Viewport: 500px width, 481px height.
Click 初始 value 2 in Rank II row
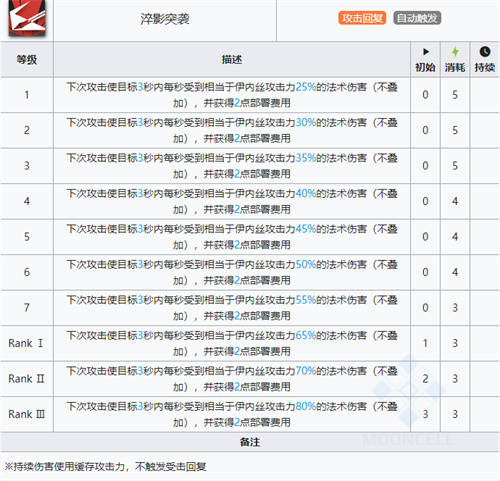(425, 379)
